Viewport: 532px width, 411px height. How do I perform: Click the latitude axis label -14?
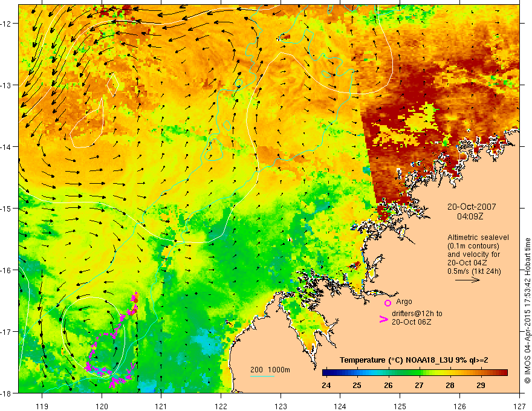pyautogui.click(x=7, y=147)
